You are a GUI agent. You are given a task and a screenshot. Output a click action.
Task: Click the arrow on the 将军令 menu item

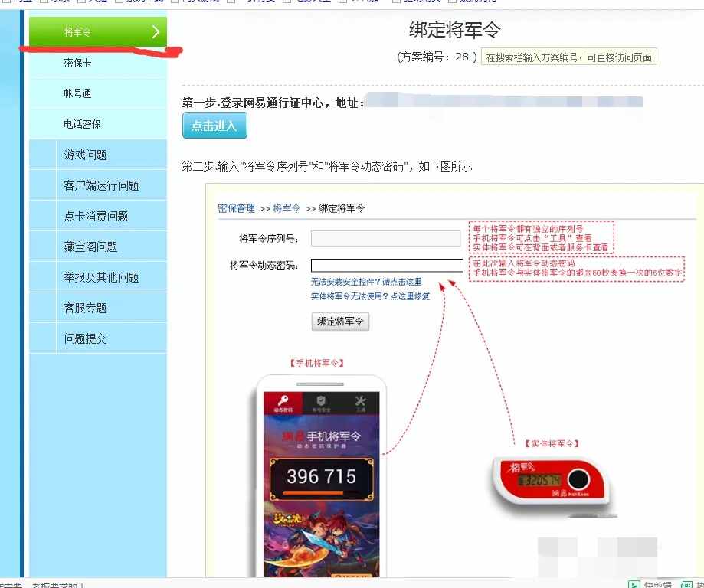(x=156, y=32)
